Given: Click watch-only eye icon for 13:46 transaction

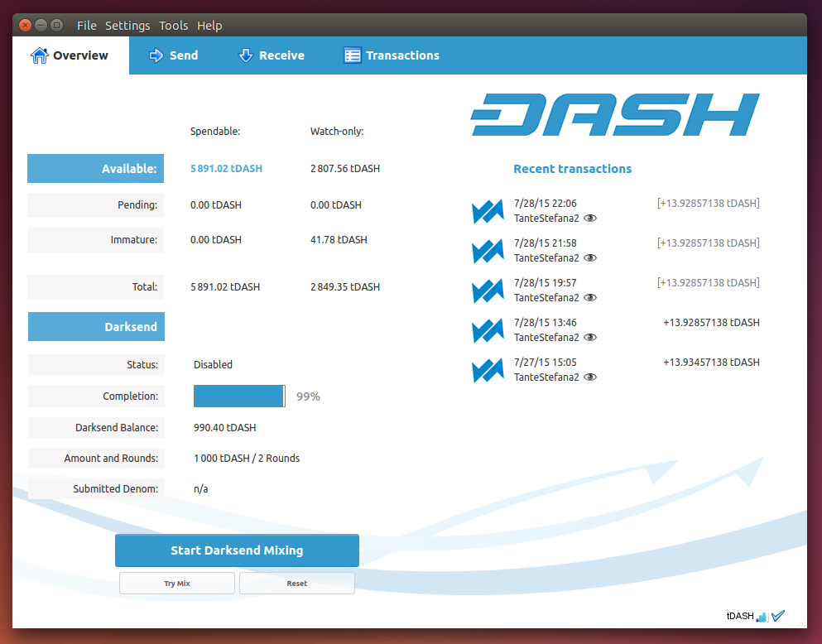Looking at the screenshot, I should pyautogui.click(x=590, y=338).
